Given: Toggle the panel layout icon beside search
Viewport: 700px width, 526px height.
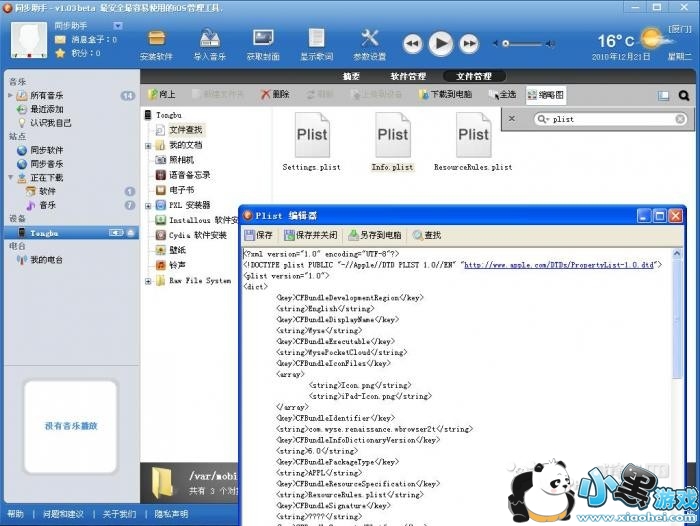Looking at the screenshot, I should (x=663, y=96).
